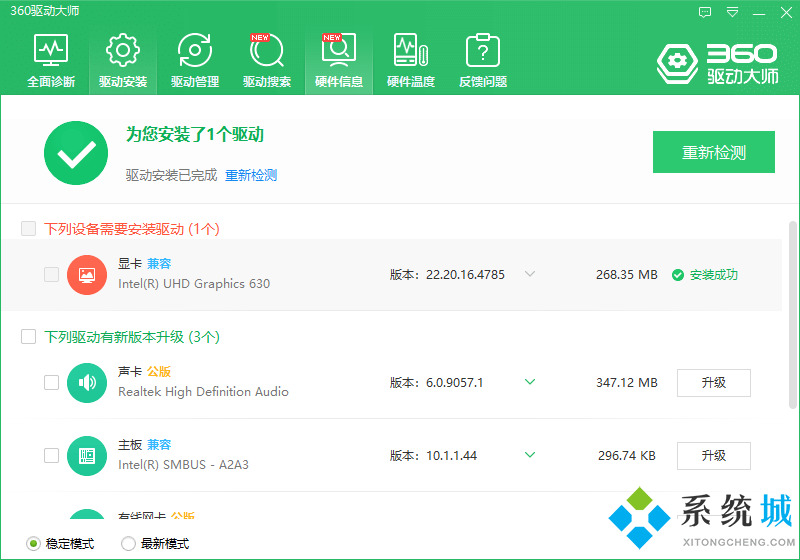Screen dimensions: 800x560
Task: Click the red 显卡 graphics card icon
Action: coord(87,275)
